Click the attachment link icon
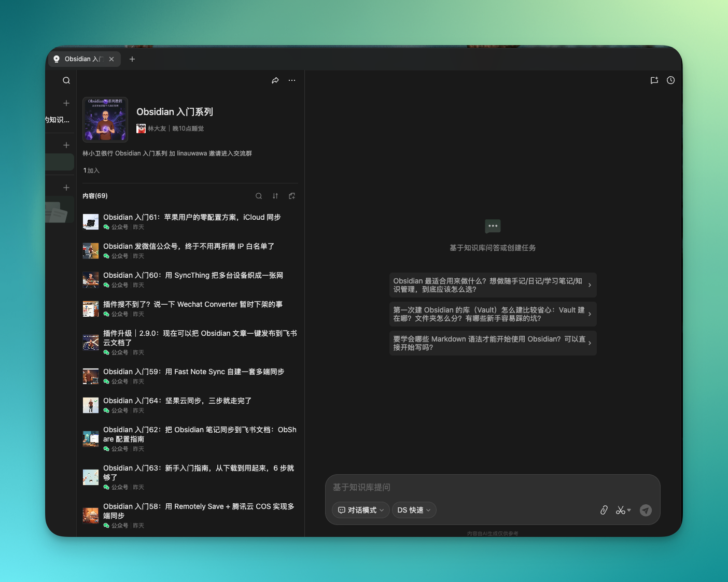The width and height of the screenshot is (728, 582). pyautogui.click(x=604, y=510)
